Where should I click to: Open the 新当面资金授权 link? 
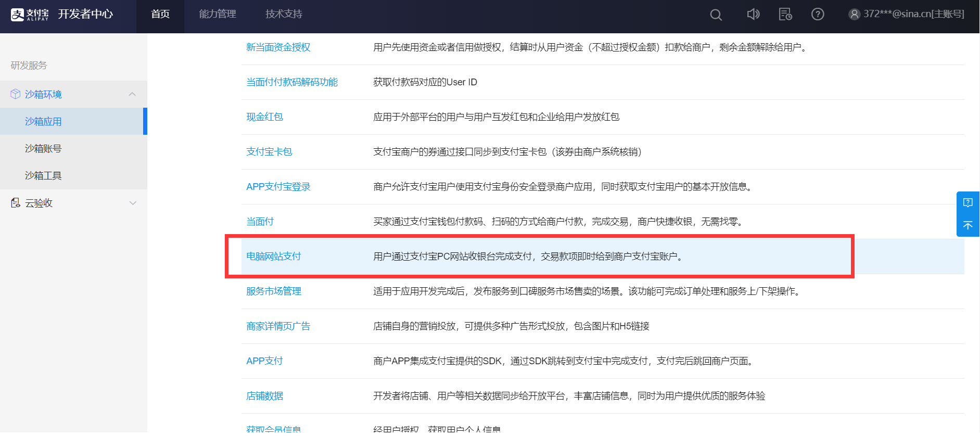pyautogui.click(x=278, y=47)
